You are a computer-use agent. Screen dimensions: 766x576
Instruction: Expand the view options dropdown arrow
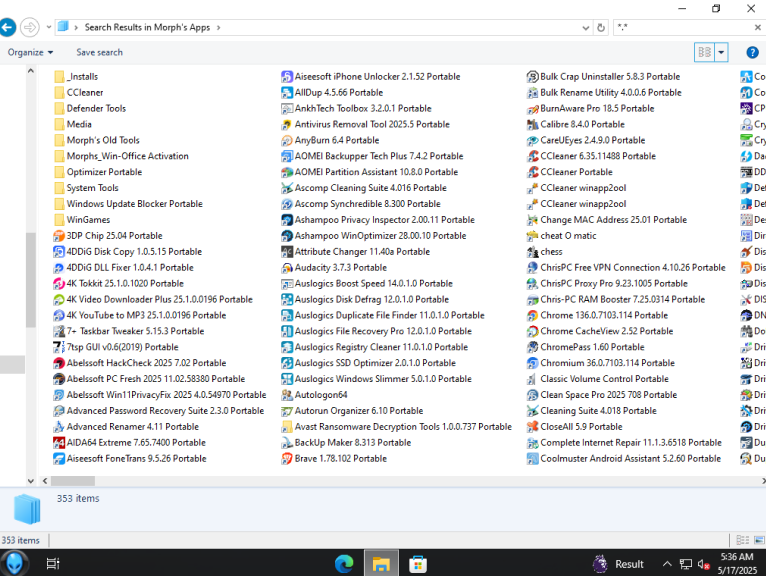coord(721,52)
